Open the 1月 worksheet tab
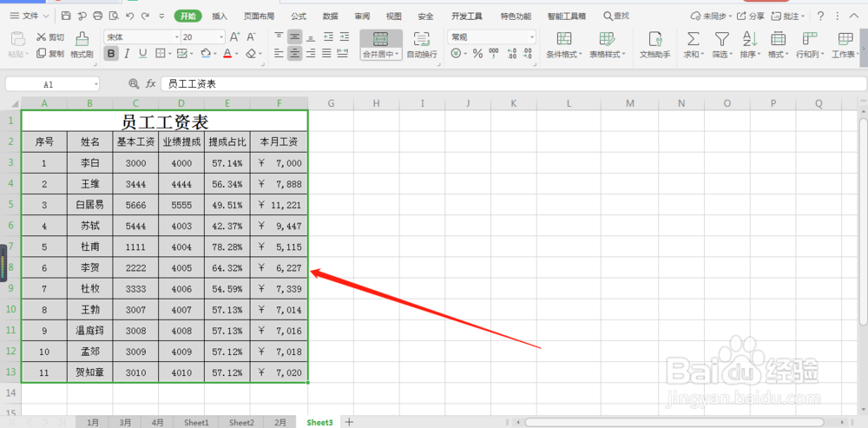 (93, 423)
